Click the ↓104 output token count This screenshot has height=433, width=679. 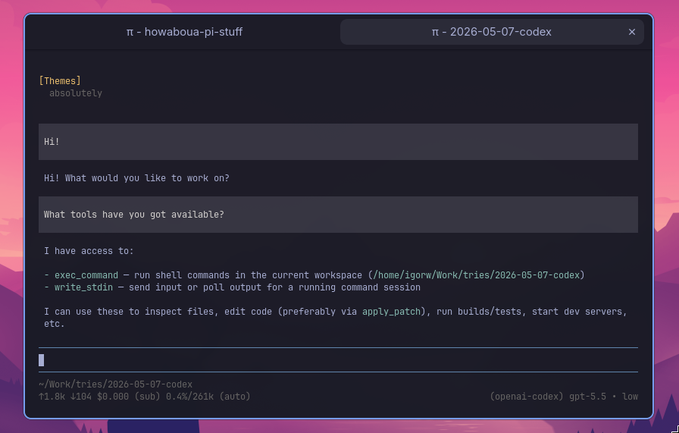click(x=81, y=397)
